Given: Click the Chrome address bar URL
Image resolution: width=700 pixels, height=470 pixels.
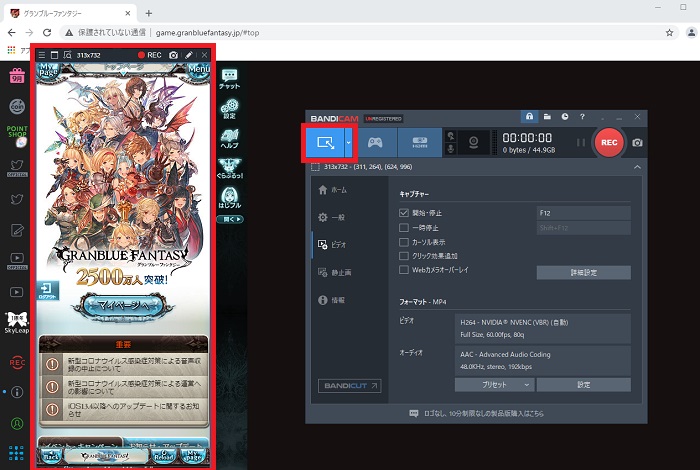Looking at the screenshot, I should (x=207, y=33).
